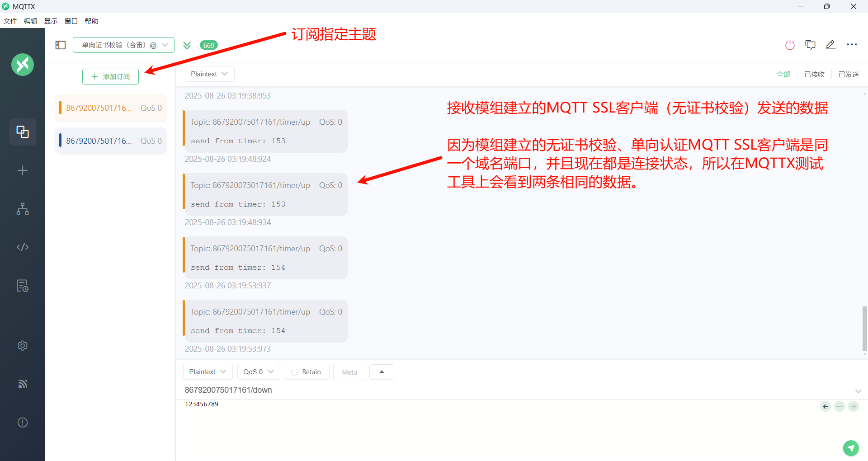
Task: Click the MQTTX logo in the sidebar
Action: click(23, 65)
